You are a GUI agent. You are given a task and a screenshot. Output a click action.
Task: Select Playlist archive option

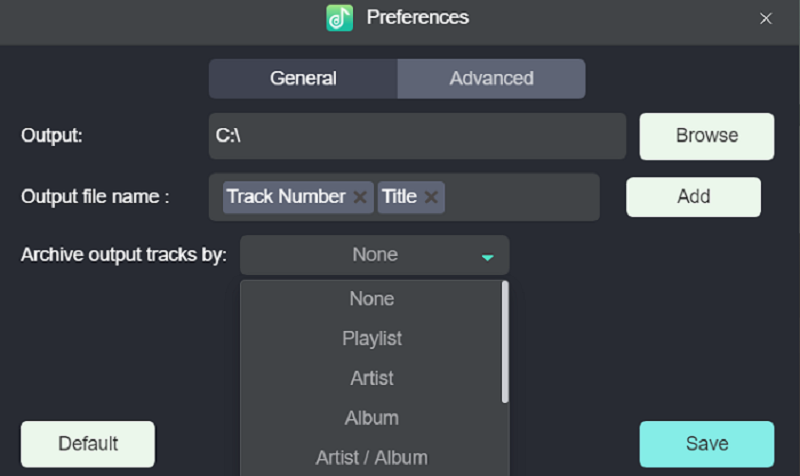tap(372, 339)
